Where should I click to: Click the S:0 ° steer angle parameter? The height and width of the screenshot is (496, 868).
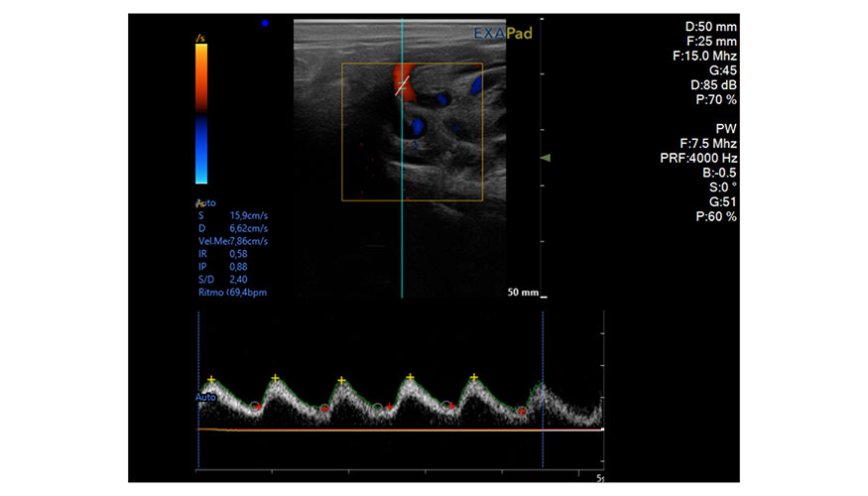pos(723,187)
